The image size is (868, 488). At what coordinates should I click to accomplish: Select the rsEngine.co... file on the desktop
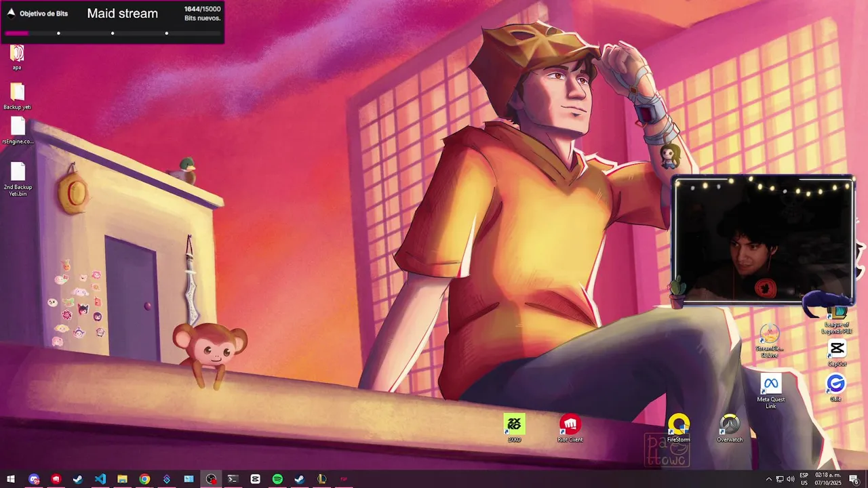[x=18, y=131]
